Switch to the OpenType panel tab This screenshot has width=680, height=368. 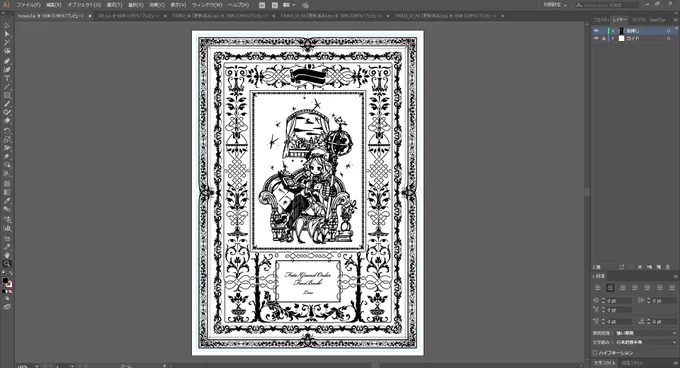tap(657, 20)
